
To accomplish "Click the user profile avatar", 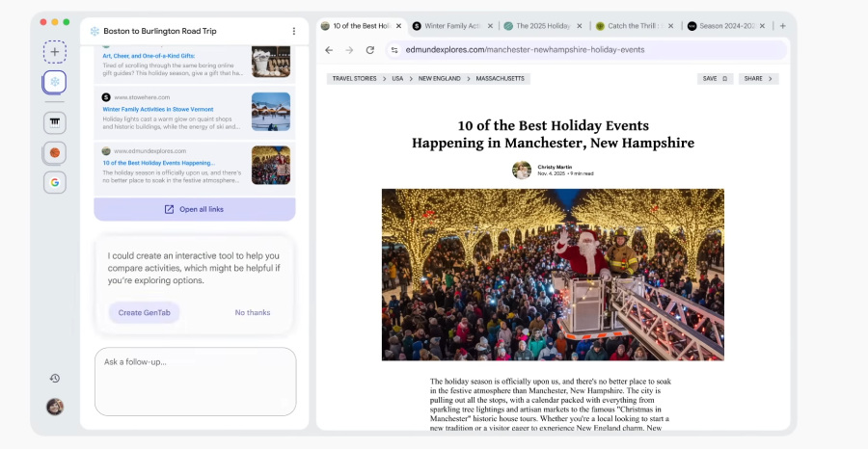I will coord(55,407).
